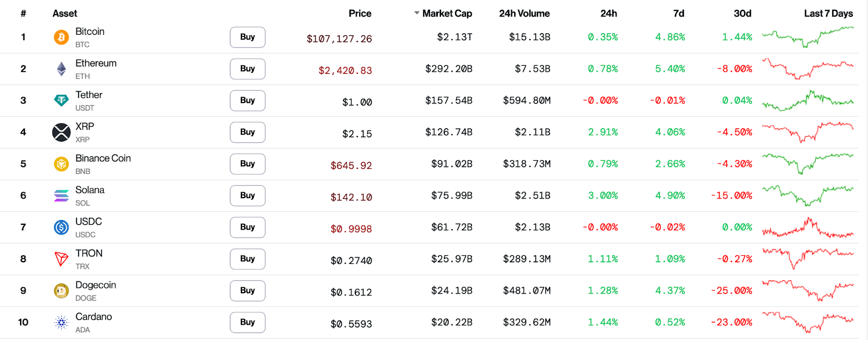
Task: Click the Binance Coin yellow logo
Action: (x=61, y=164)
